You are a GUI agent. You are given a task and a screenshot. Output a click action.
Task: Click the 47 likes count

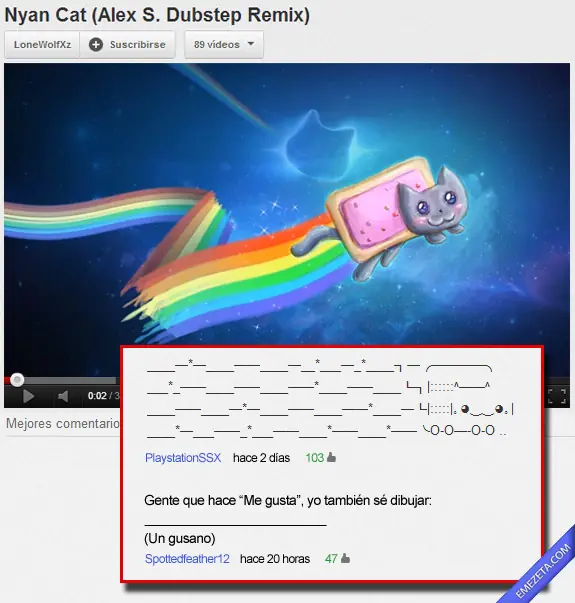coord(331,558)
